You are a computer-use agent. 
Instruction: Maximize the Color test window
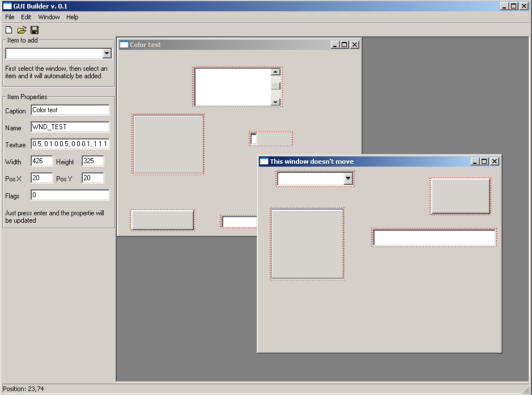(344, 44)
